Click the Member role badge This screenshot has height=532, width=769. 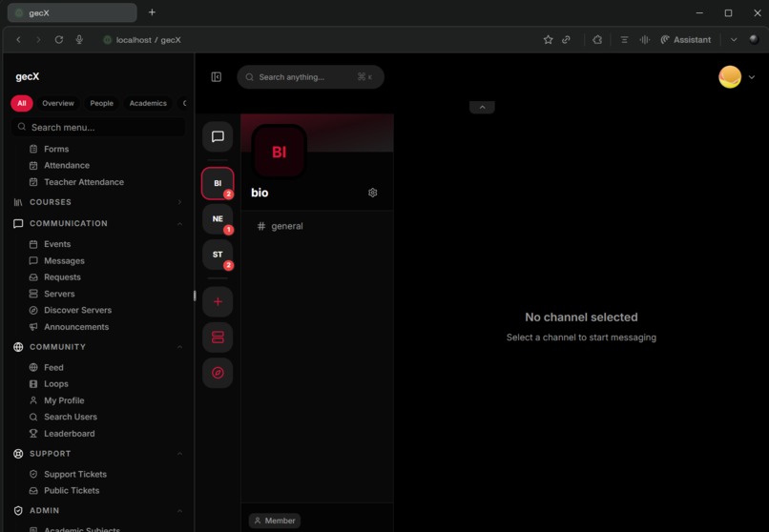click(275, 521)
